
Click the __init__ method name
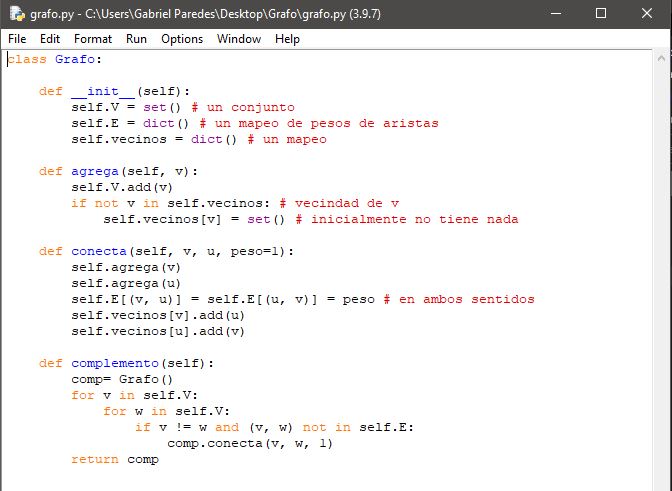point(103,91)
